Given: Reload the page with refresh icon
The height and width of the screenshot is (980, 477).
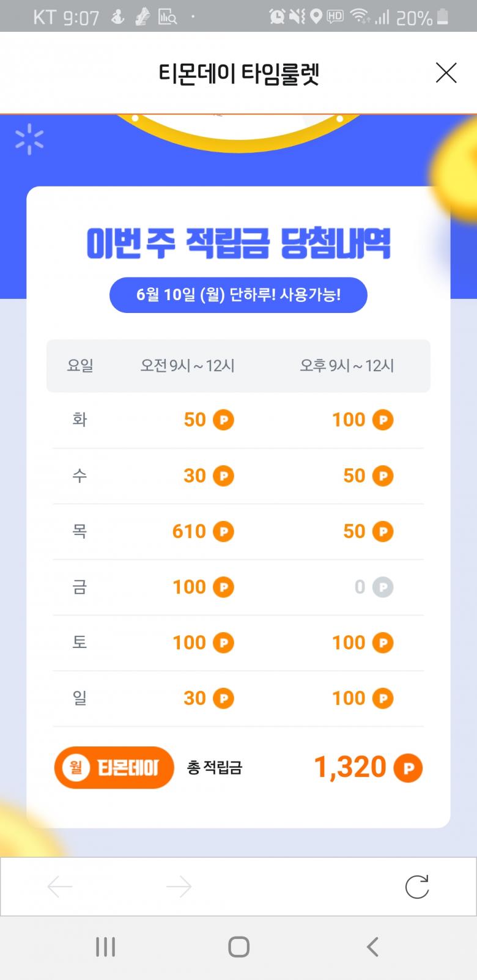Looking at the screenshot, I should tap(417, 886).
